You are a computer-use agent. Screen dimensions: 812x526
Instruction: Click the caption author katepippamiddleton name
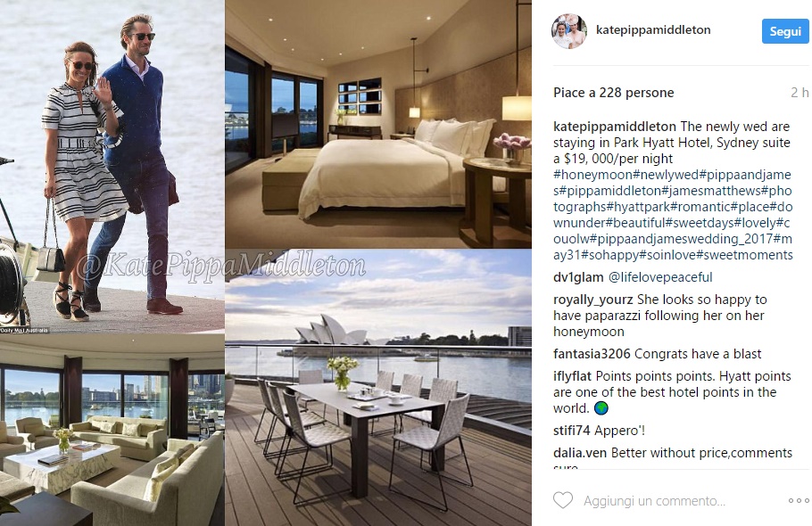(x=614, y=127)
